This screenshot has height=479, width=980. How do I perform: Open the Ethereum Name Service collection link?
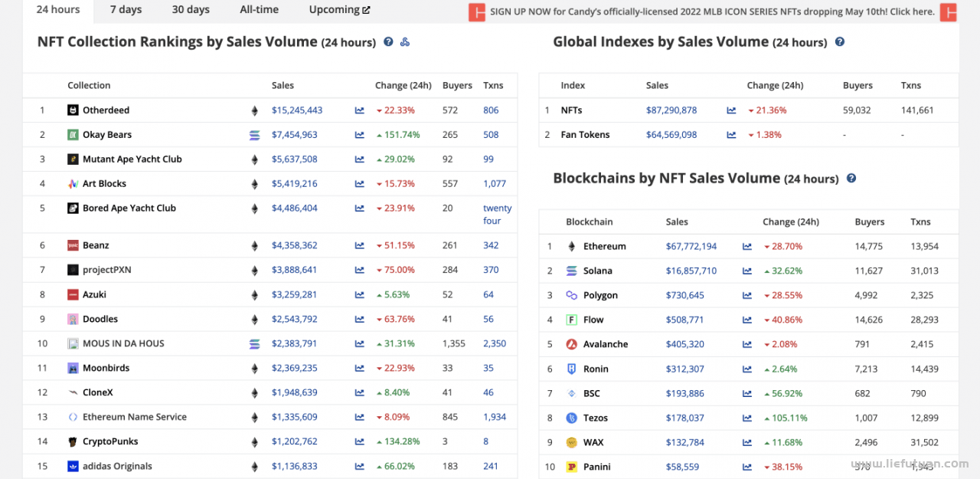tap(135, 418)
